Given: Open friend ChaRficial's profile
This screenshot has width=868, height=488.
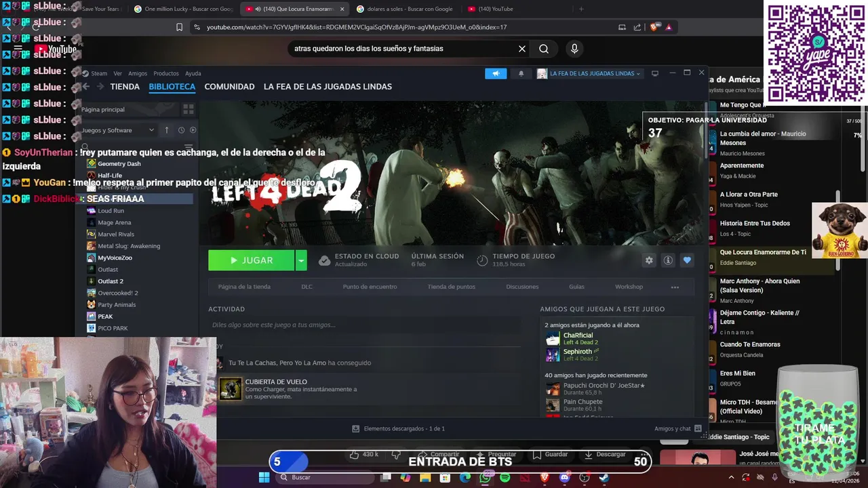Looking at the screenshot, I should (x=578, y=335).
